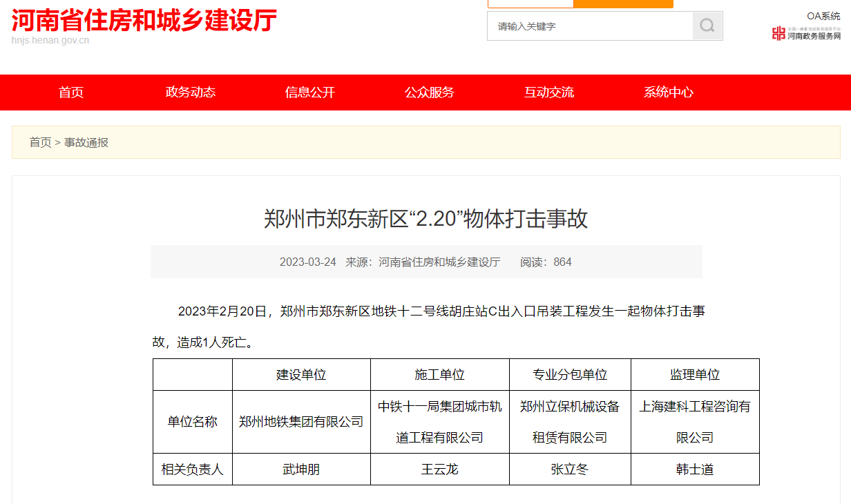Click the magnifier search icon button
851x504 pixels.
(707, 26)
